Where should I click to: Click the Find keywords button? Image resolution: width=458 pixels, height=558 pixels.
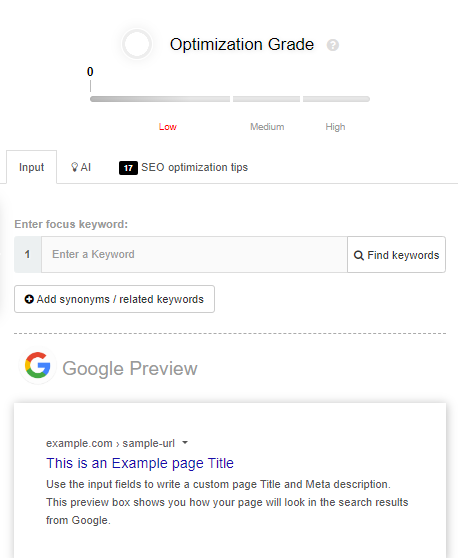(x=396, y=255)
